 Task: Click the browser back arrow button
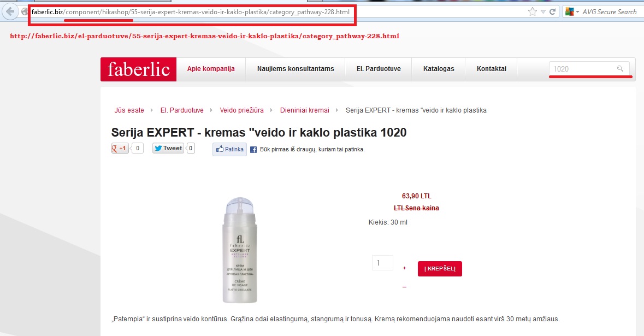(x=10, y=11)
